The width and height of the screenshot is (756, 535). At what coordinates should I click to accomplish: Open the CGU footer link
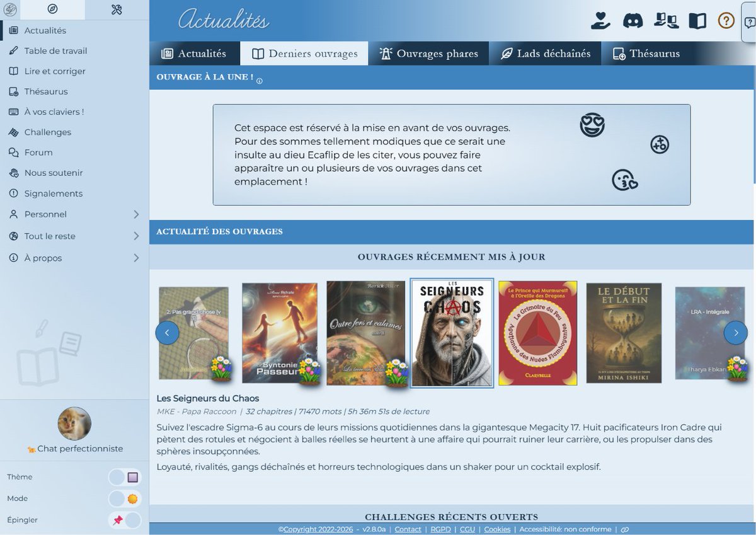467,529
